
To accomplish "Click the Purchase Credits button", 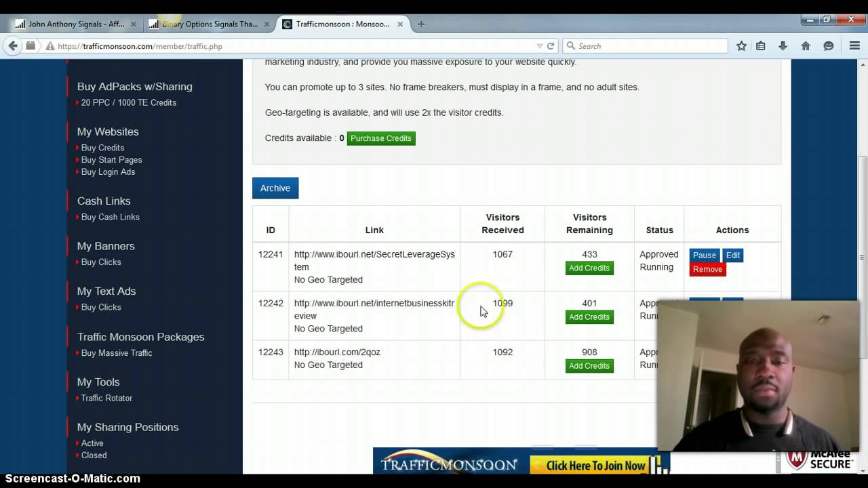I will click(x=381, y=138).
